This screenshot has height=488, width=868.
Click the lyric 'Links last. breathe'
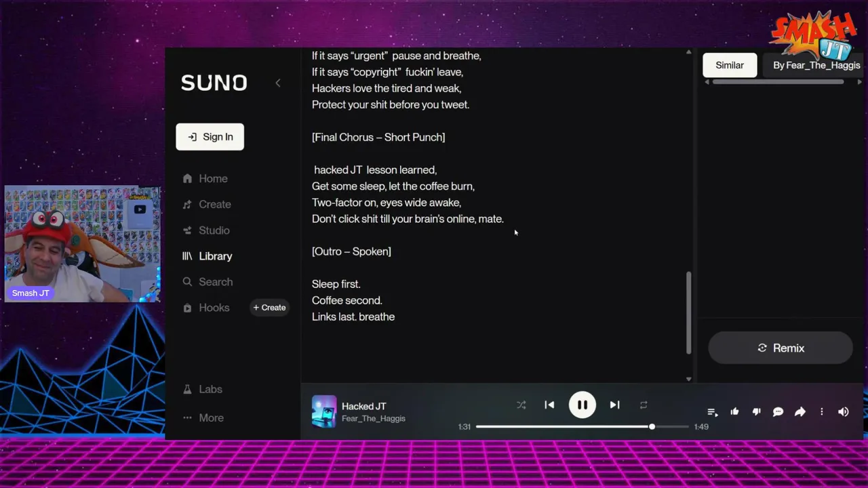click(x=353, y=317)
